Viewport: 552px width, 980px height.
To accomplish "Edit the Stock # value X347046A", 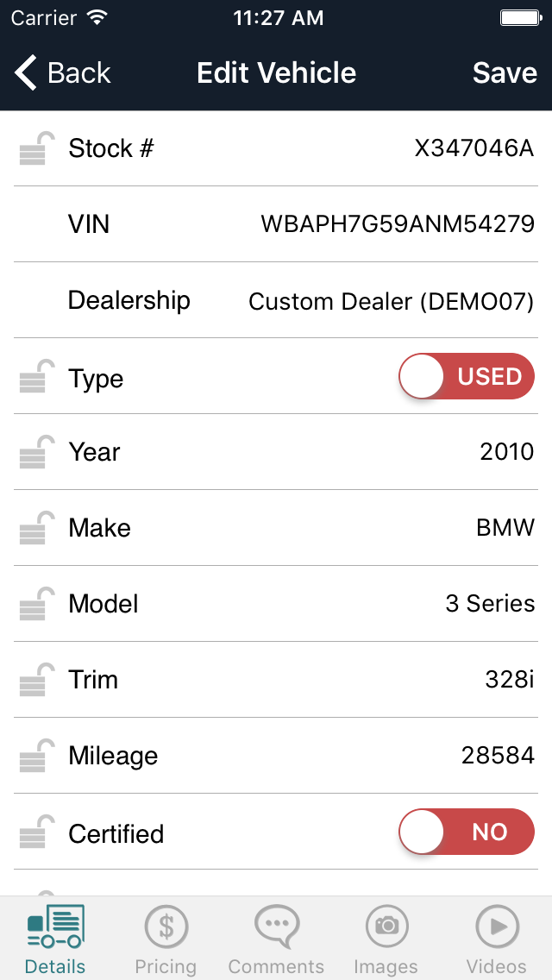I will pyautogui.click(x=474, y=148).
